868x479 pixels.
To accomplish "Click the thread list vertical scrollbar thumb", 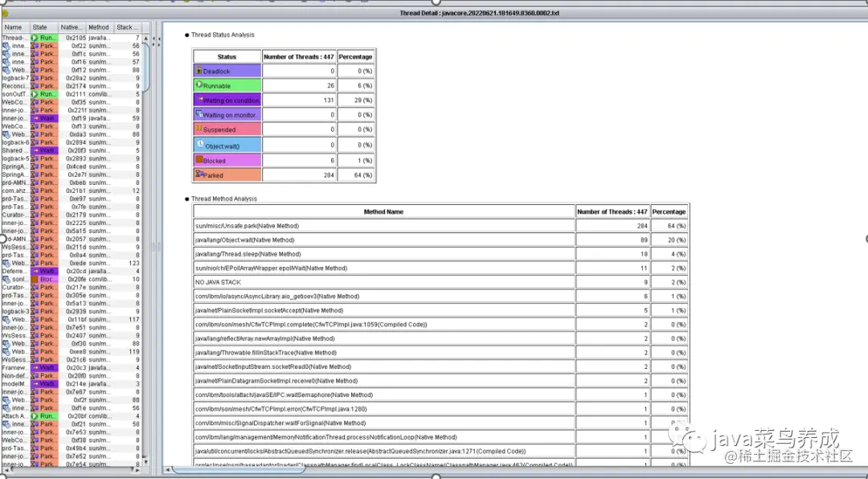I will coord(146,67).
